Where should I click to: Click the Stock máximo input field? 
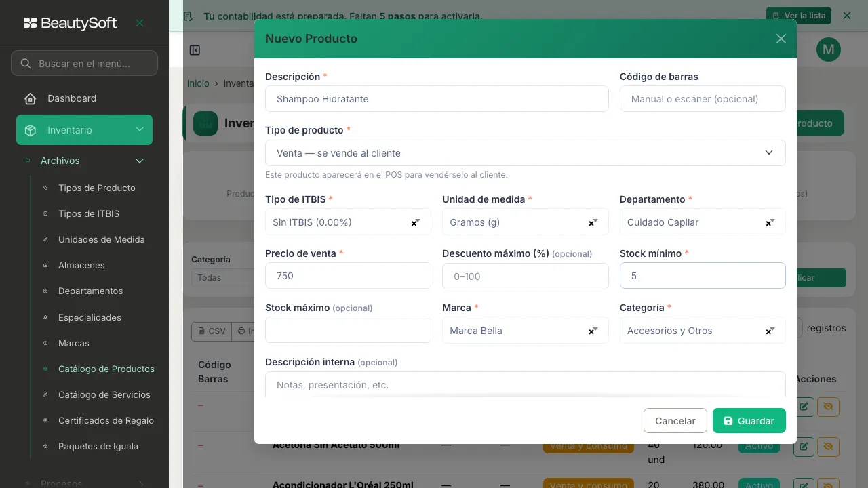[x=348, y=330]
